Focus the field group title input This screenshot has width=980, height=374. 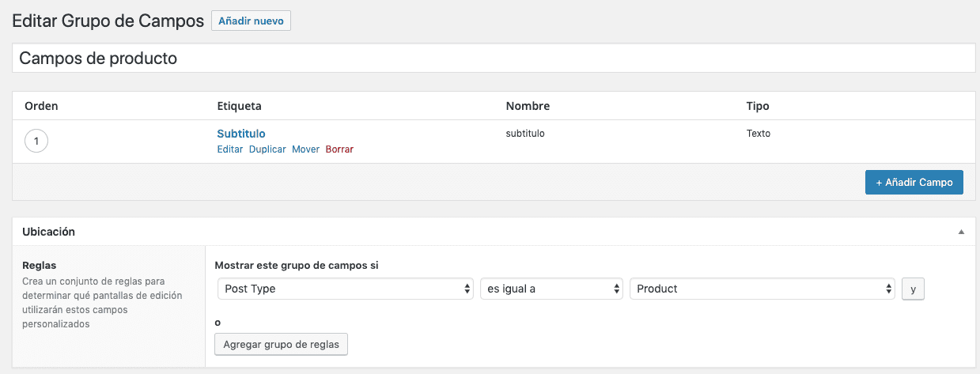(494, 58)
